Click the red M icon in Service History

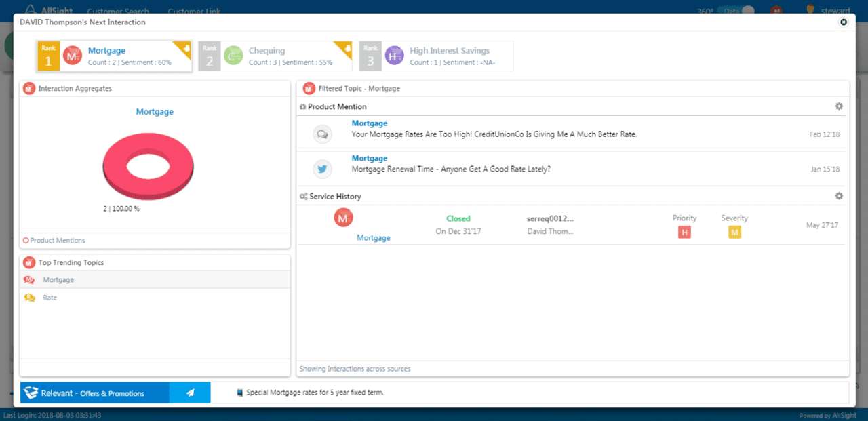point(344,218)
